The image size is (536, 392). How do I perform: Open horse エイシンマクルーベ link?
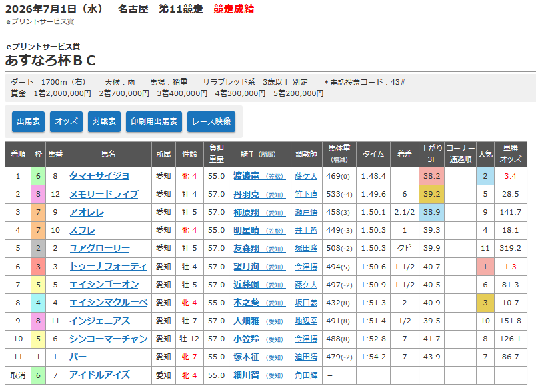pyautogui.click(x=109, y=303)
